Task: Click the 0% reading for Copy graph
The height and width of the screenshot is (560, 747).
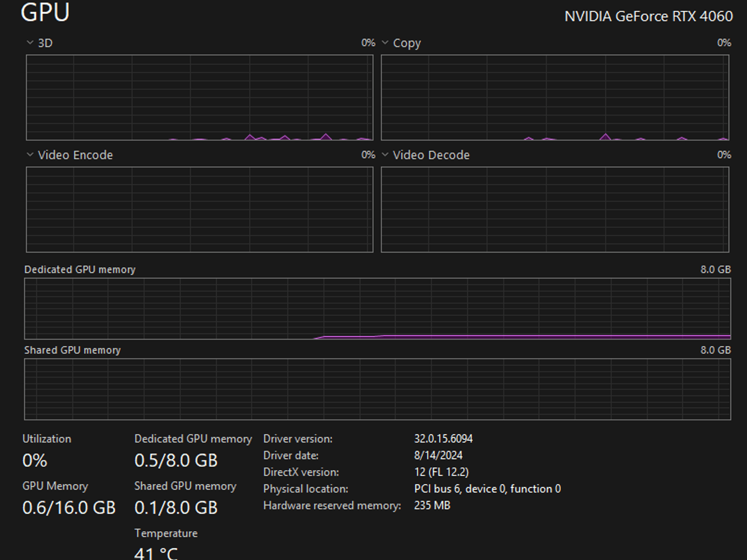Action: point(724,43)
